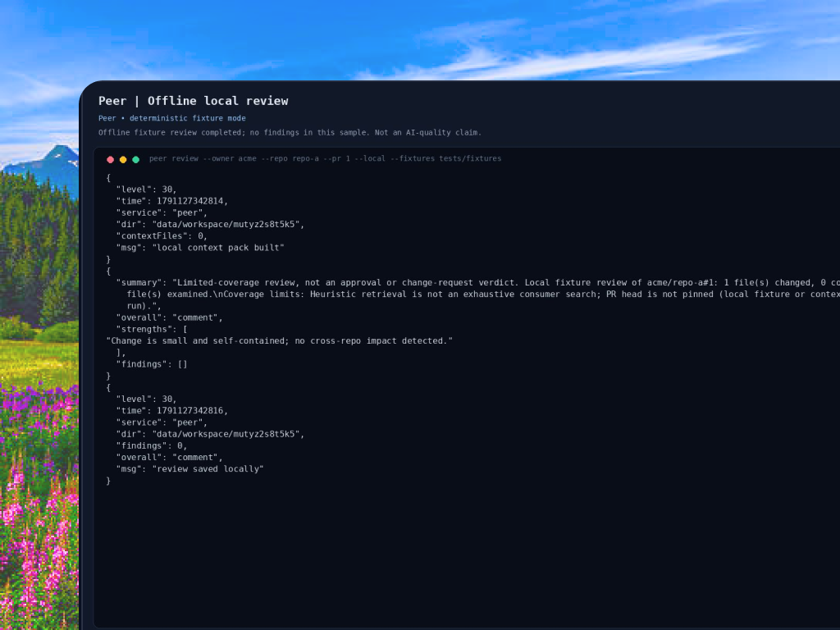Click the 'local context pack built' message
840x630 pixels.
pyautogui.click(x=218, y=248)
